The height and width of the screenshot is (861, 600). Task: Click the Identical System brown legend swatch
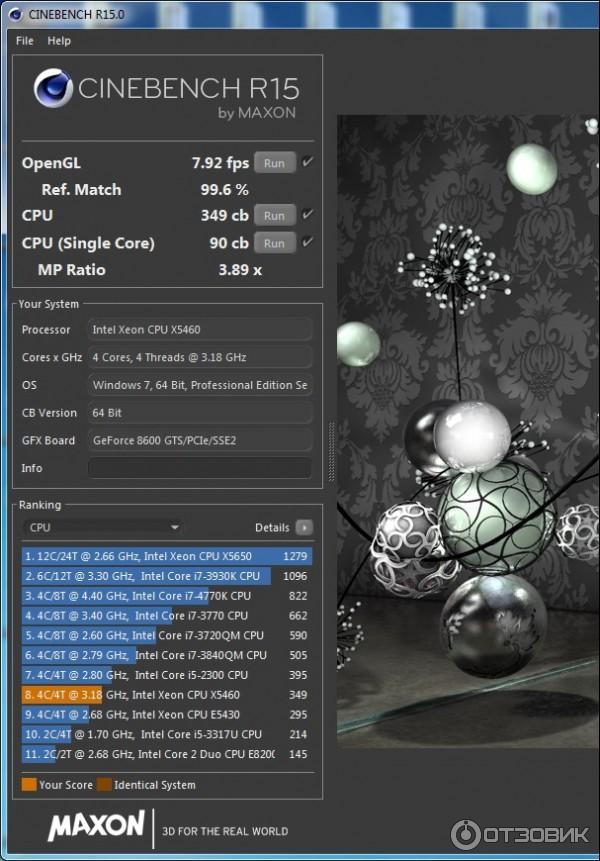tap(104, 785)
